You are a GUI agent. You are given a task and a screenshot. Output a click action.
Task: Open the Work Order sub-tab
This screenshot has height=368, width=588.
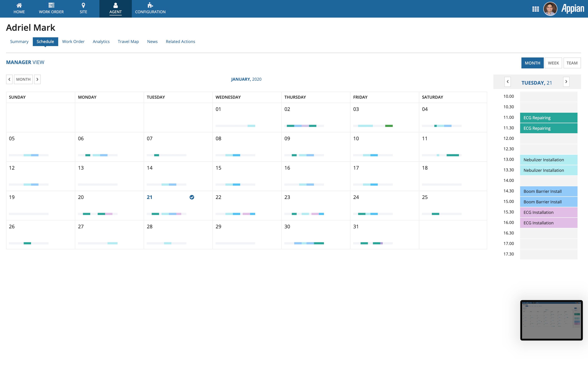tap(73, 42)
